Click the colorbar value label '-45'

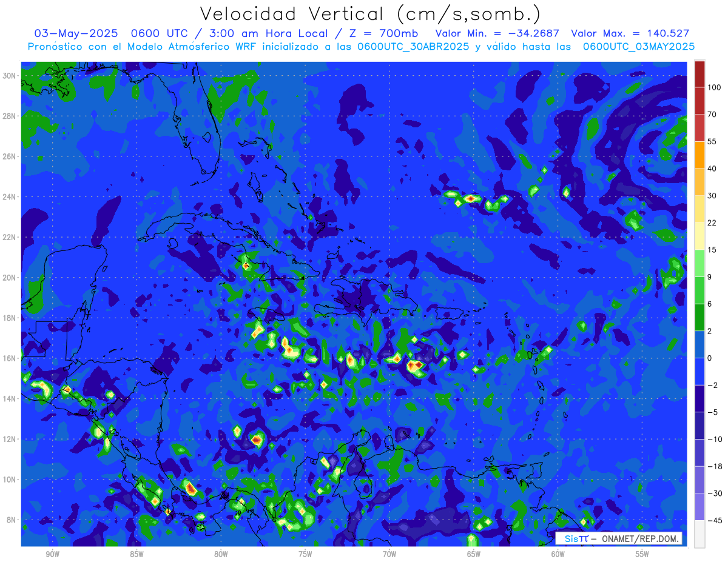point(714,520)
